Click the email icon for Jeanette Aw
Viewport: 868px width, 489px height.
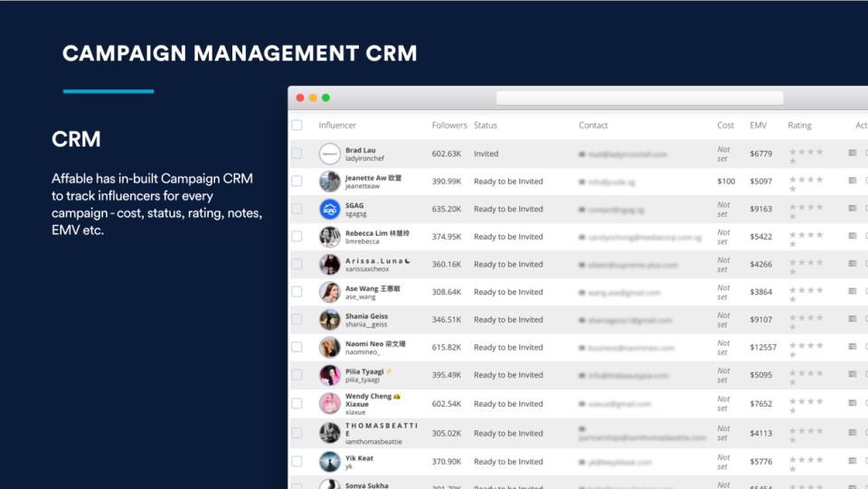(581, 182)
